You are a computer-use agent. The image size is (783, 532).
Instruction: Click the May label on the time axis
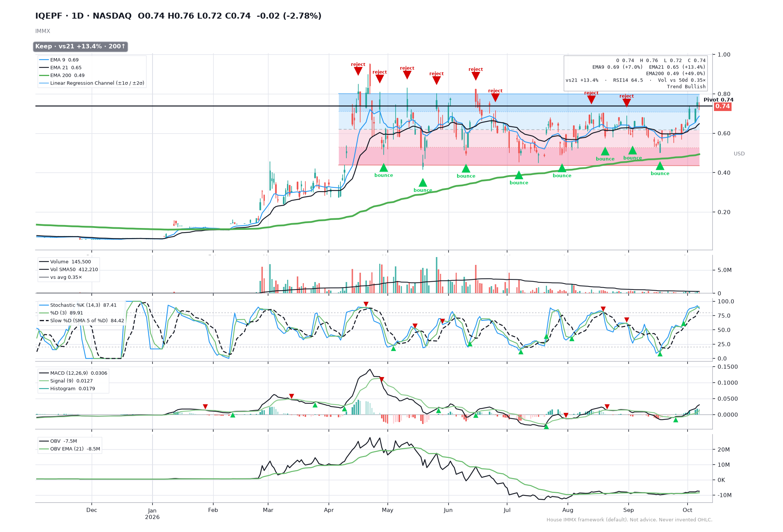[387, 510]
